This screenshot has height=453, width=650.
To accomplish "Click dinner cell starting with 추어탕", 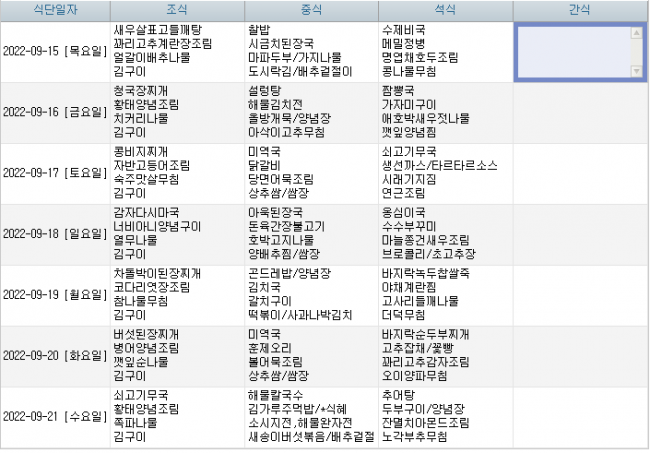I will pyautogui.click(x=445, y=416).
